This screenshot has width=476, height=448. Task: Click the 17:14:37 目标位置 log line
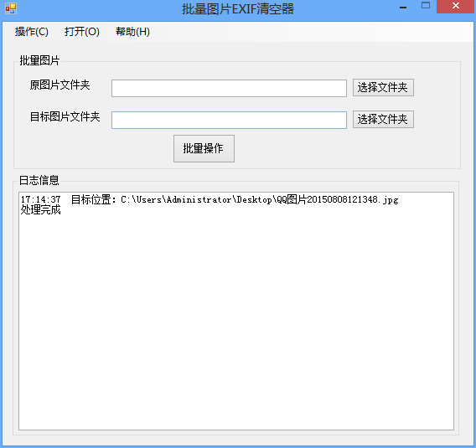coord(210,199)
